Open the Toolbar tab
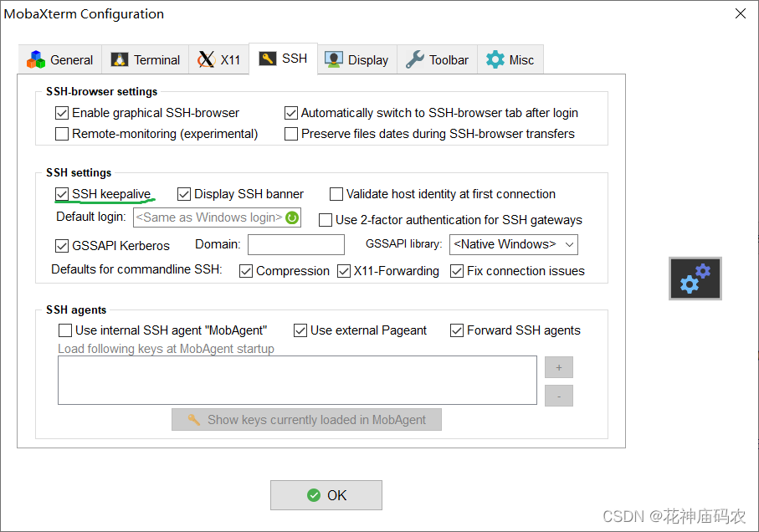759x532 pixels. 437,59
